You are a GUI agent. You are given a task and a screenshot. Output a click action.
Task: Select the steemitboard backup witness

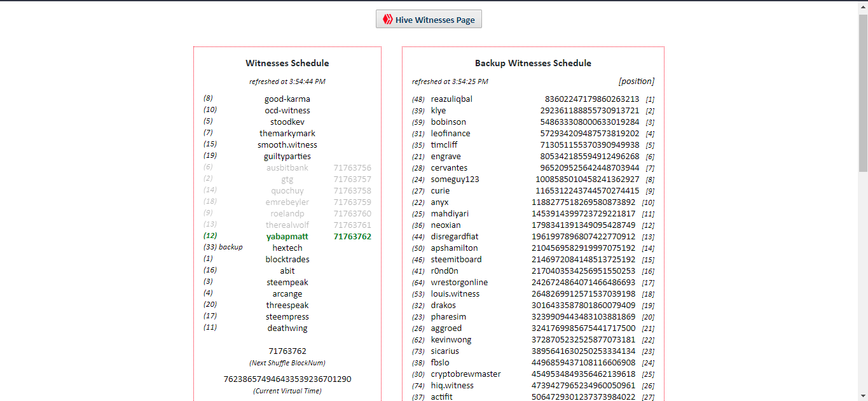[457, 259]
